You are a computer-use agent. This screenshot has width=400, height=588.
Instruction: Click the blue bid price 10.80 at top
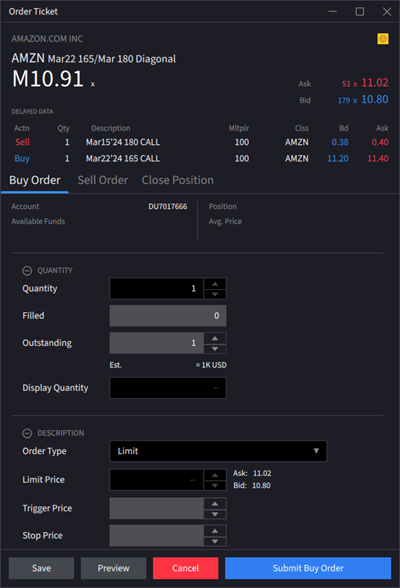pos(375,99)
